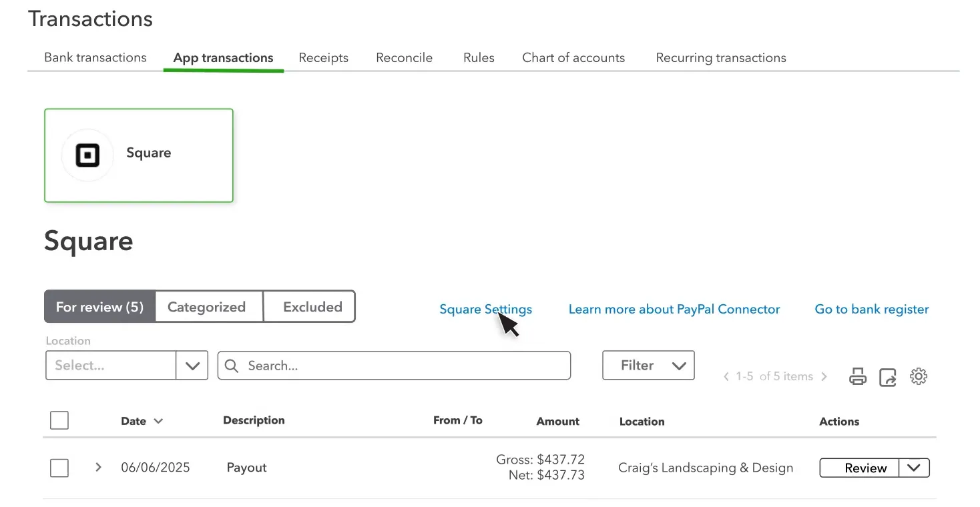The height and width of the screenshot is (507, 980).
Task: Click the Square logo icon
Action: click(x=87, y=155)
